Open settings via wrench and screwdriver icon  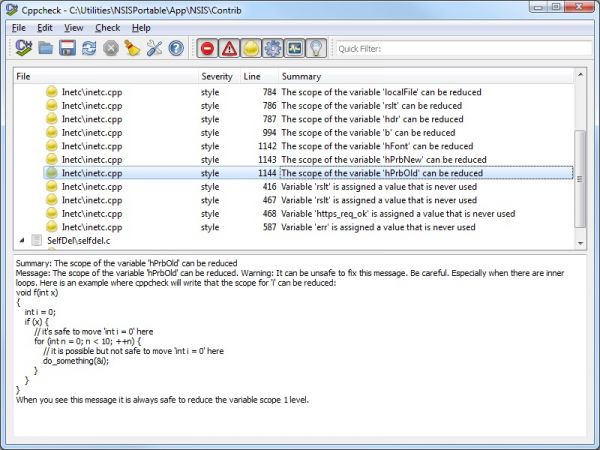click(x=154, y=48)
